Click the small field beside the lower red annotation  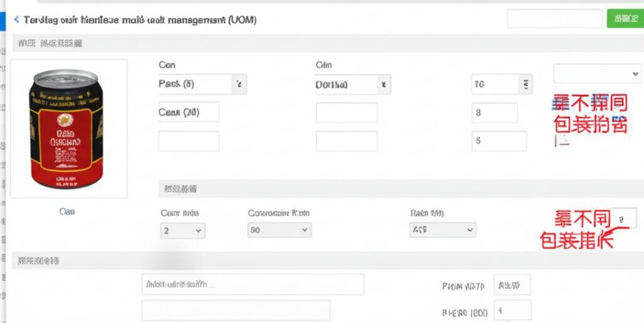(x=624, y=219)
